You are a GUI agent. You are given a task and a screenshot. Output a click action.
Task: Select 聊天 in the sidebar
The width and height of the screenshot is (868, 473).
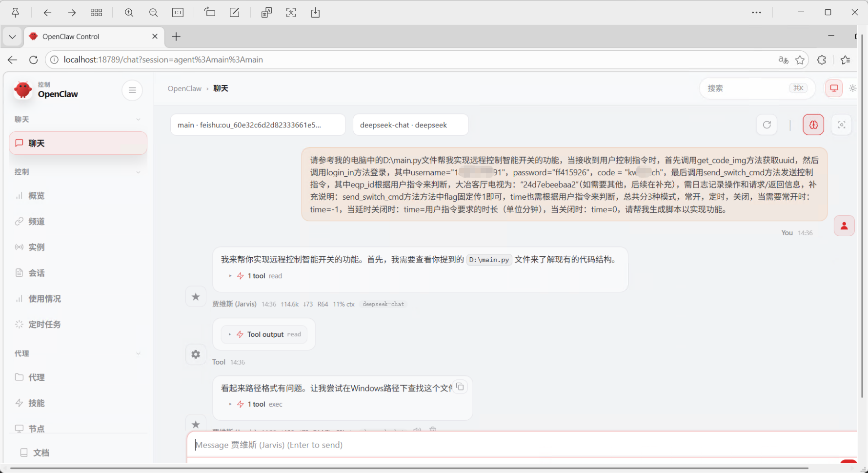point(78,143)
